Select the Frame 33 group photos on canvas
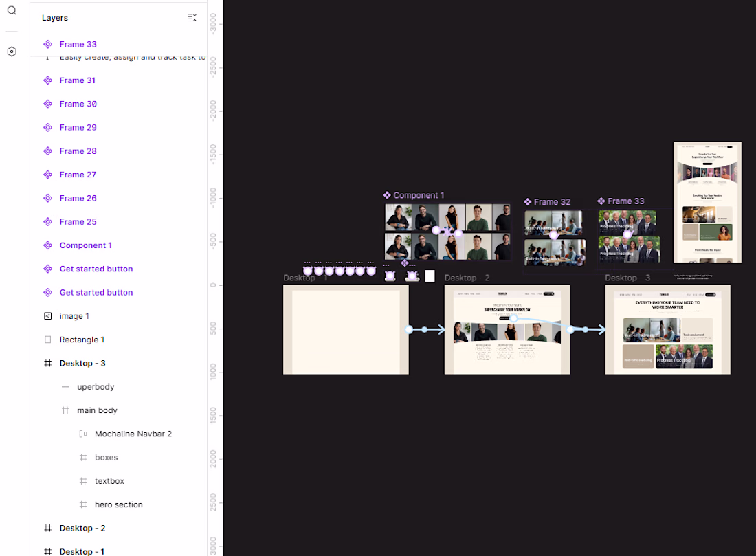The height and width of the screenshot is (556, 756). pos(629,237)
